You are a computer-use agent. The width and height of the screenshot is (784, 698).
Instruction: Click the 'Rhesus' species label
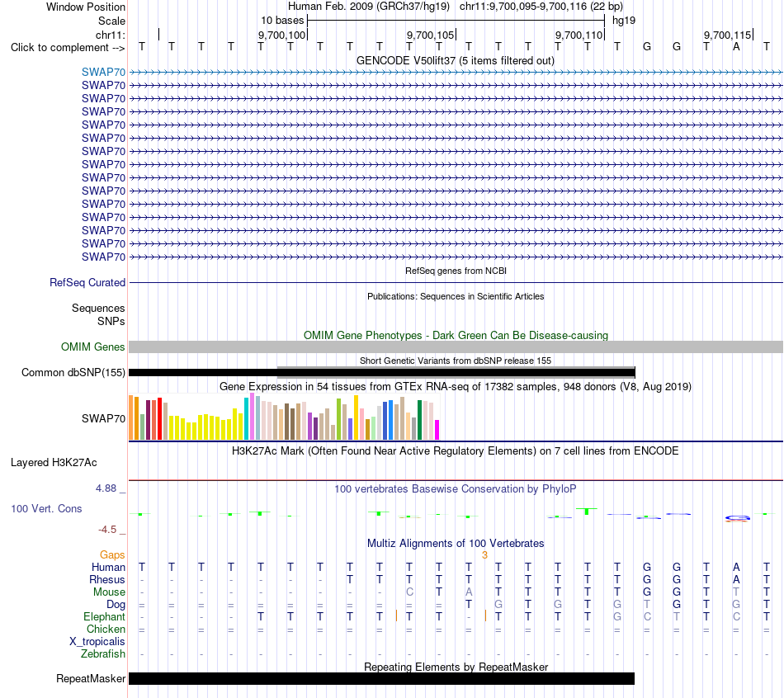tap(107, 579)
